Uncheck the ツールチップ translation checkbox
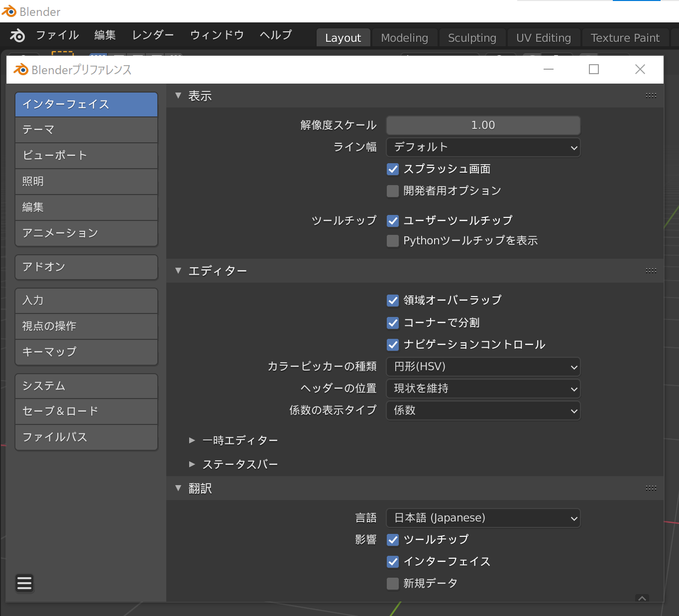 click(x=393, y=540)
